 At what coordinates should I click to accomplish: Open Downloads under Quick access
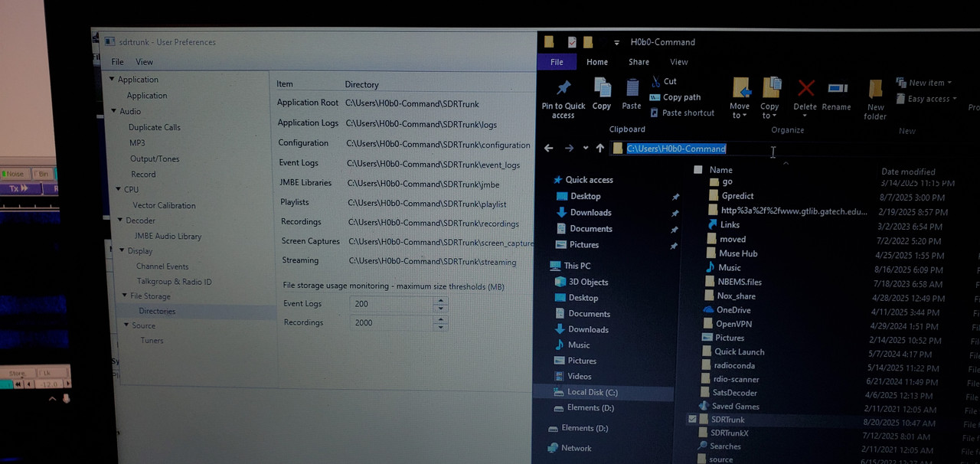(x=590, y=213)
